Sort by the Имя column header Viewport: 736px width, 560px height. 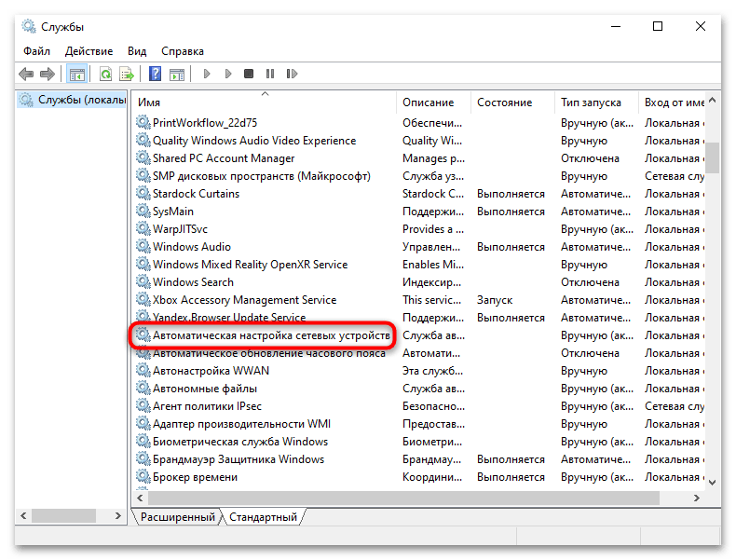click(265, 102)
